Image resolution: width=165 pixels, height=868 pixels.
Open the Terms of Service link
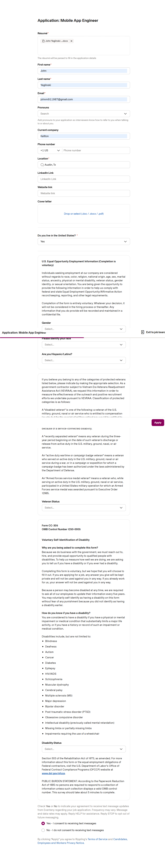[x=97, y=839]
